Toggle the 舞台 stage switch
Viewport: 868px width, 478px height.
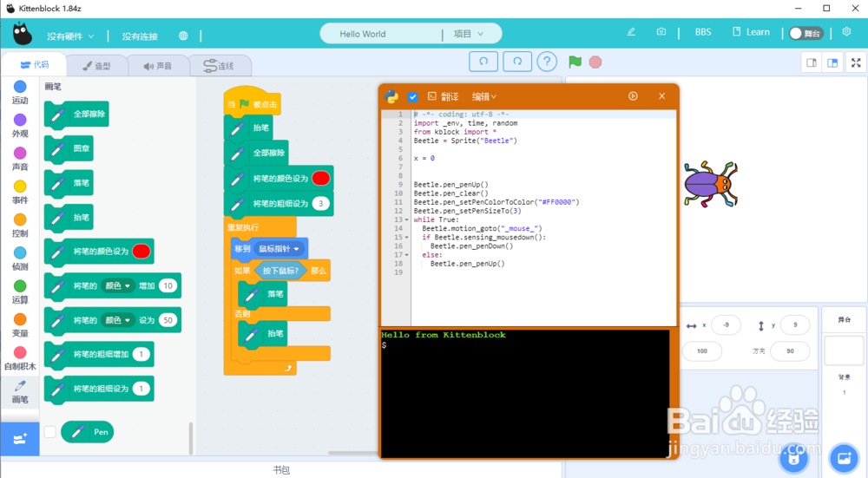point(806,33)
